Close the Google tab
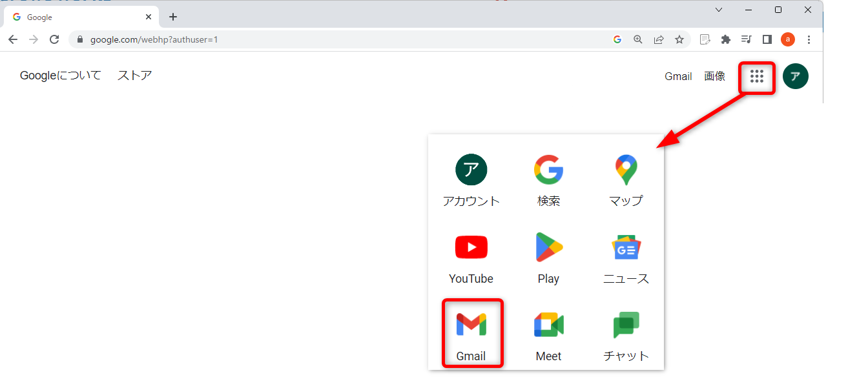The height and width of the screenshot is (377, 868). click(x=149, y=17)
